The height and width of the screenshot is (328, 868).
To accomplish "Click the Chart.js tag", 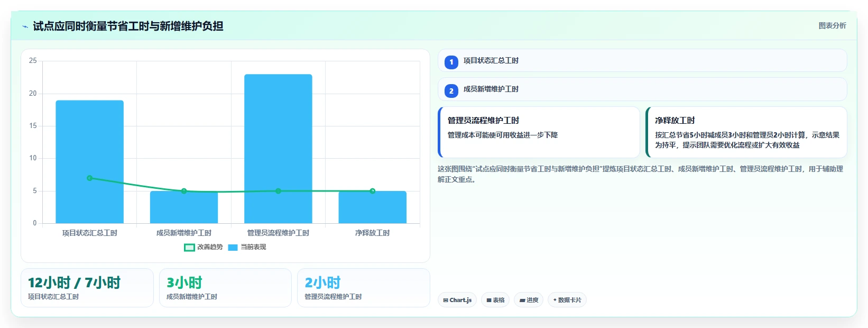I will click(457, 300).
